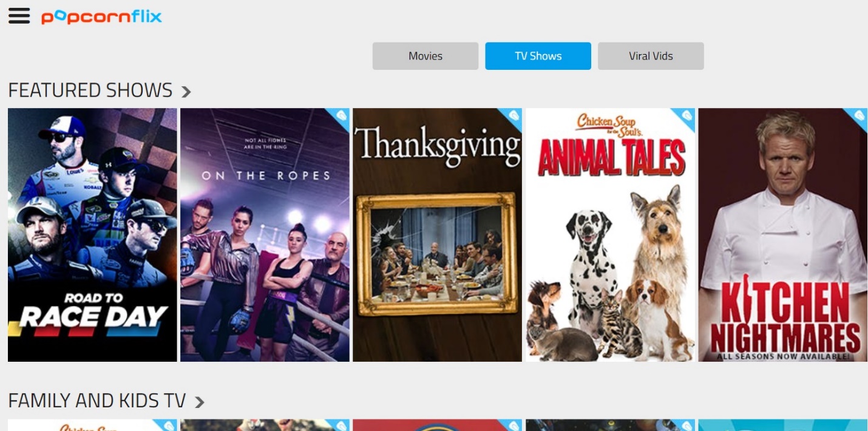868x431 pixels.
Task: Open the Featured Shows heading link
Action: (90, 90)
